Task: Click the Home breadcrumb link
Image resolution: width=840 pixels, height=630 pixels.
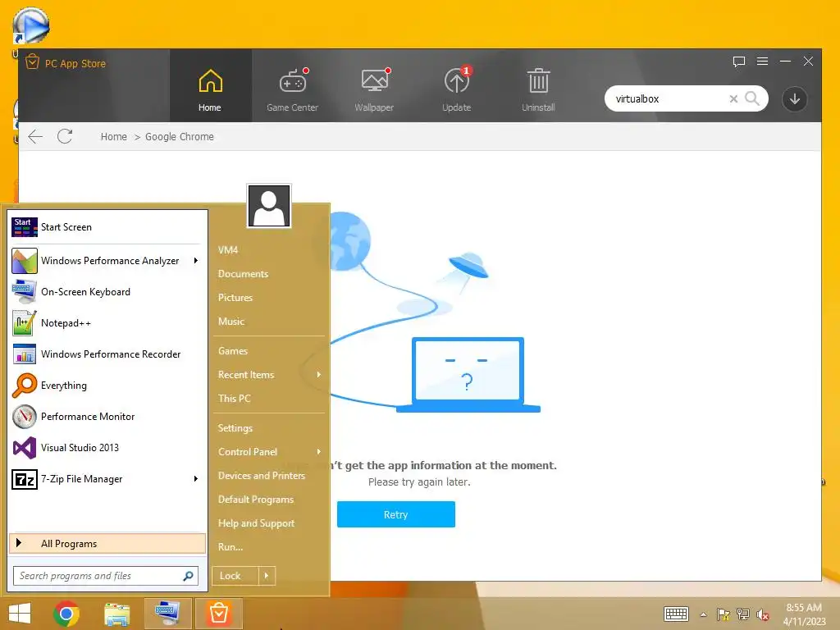Action: pyautogui.click(x=113, y=137)
